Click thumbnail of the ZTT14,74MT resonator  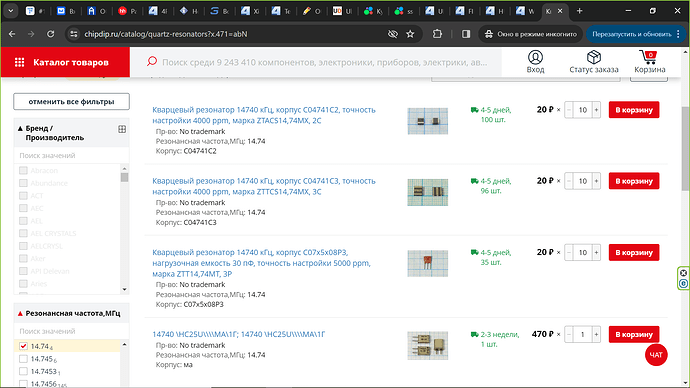(427, 263)
